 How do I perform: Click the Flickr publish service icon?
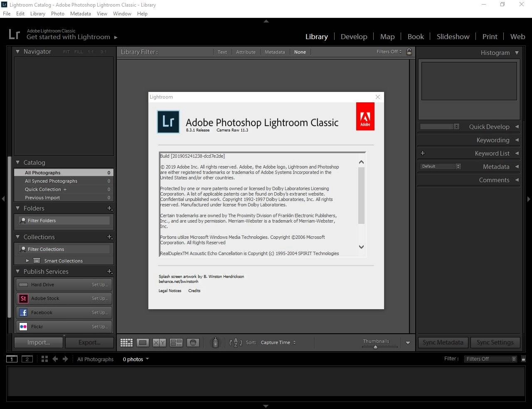click(x=23, y=327)
